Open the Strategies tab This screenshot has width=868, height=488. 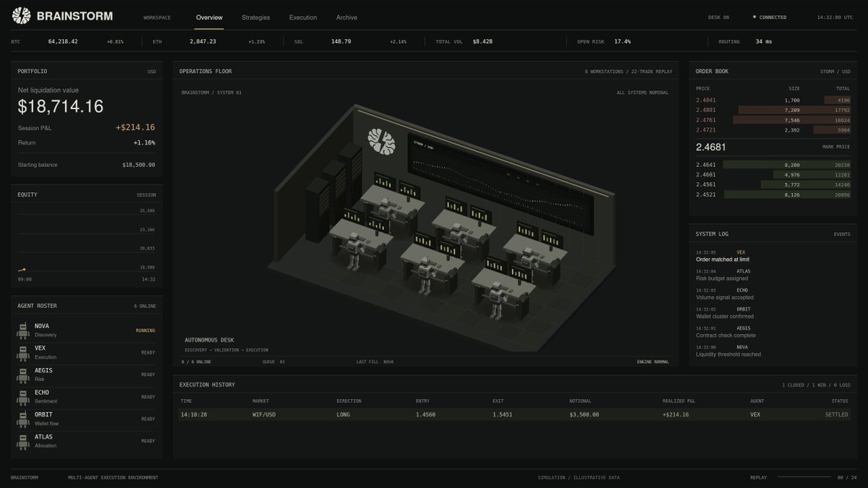coord(256,17)
